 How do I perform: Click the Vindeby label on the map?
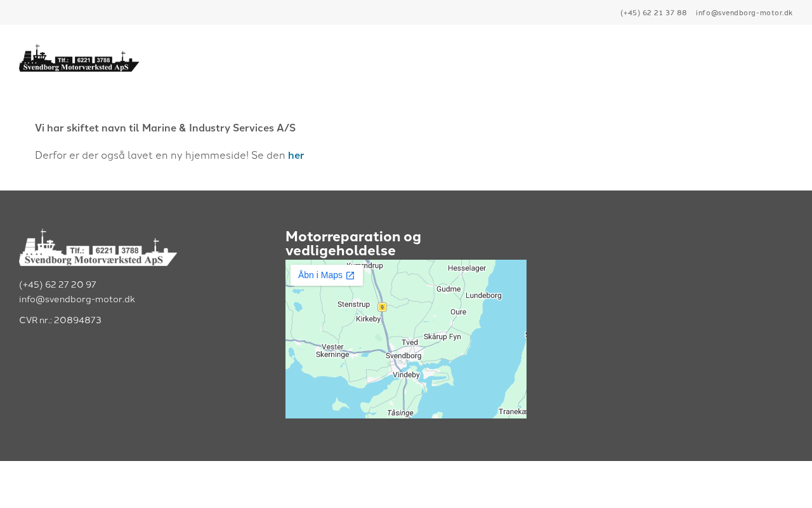point(407,375)
